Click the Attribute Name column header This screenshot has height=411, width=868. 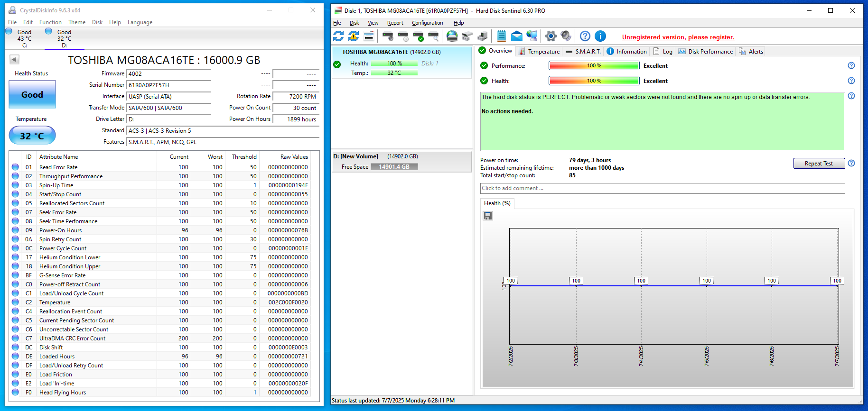pyautogui.click(x=97, y=157)
